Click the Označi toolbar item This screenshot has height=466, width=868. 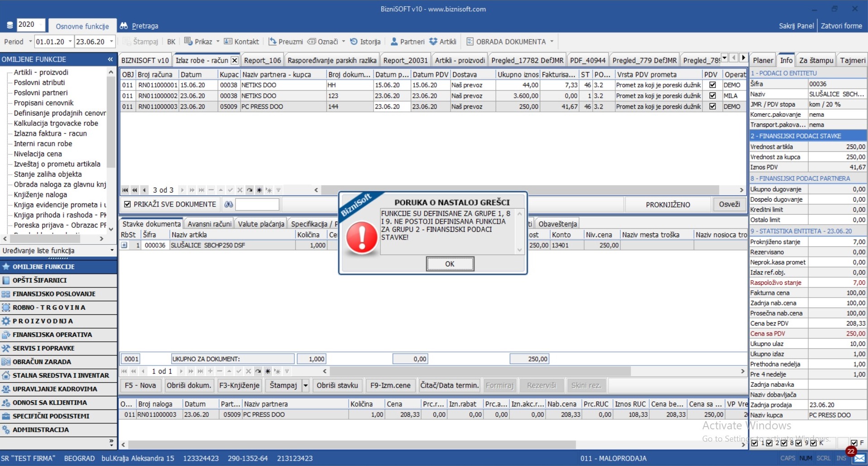point(323,41)
